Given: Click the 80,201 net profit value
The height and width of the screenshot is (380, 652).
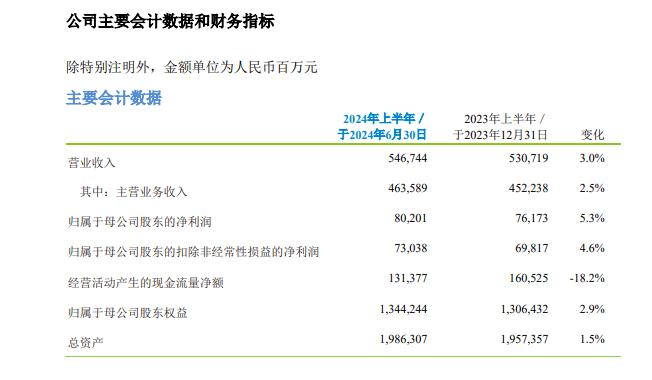Looking at the screenshot, I should click(x=410, y=218).
